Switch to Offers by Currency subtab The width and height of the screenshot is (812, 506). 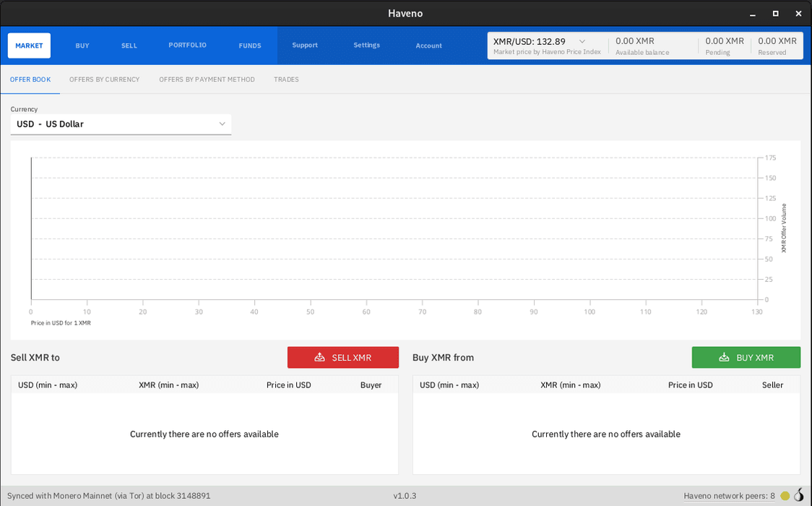(105, 80)
